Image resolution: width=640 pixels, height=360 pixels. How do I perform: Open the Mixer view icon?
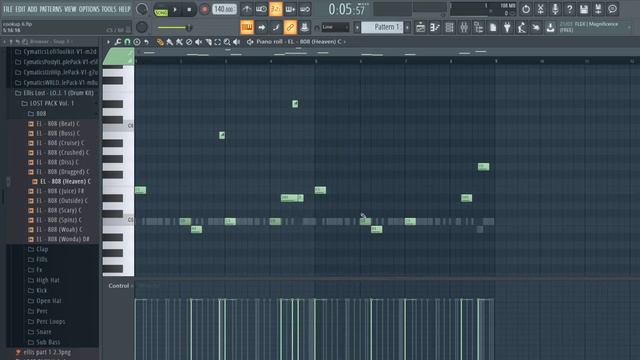click(x=464, y=27)
